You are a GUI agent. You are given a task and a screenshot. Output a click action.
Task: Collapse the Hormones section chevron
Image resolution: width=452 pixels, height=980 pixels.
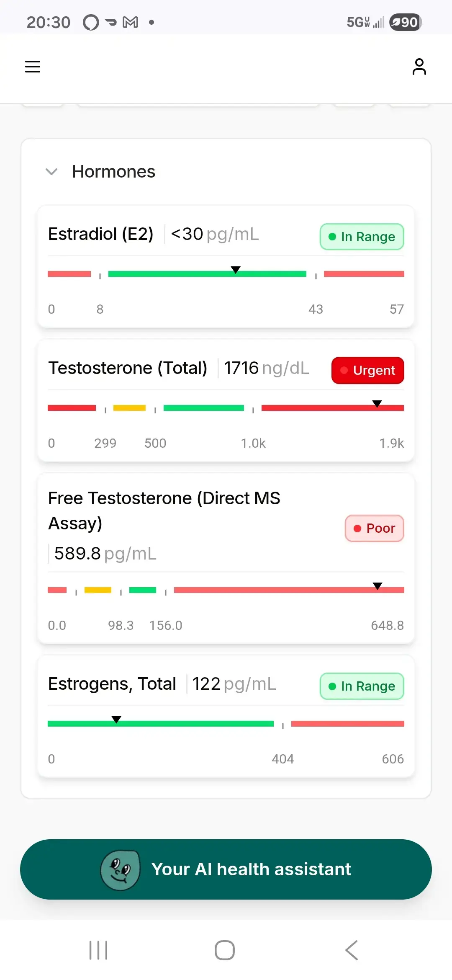click(x=51, y=172)
